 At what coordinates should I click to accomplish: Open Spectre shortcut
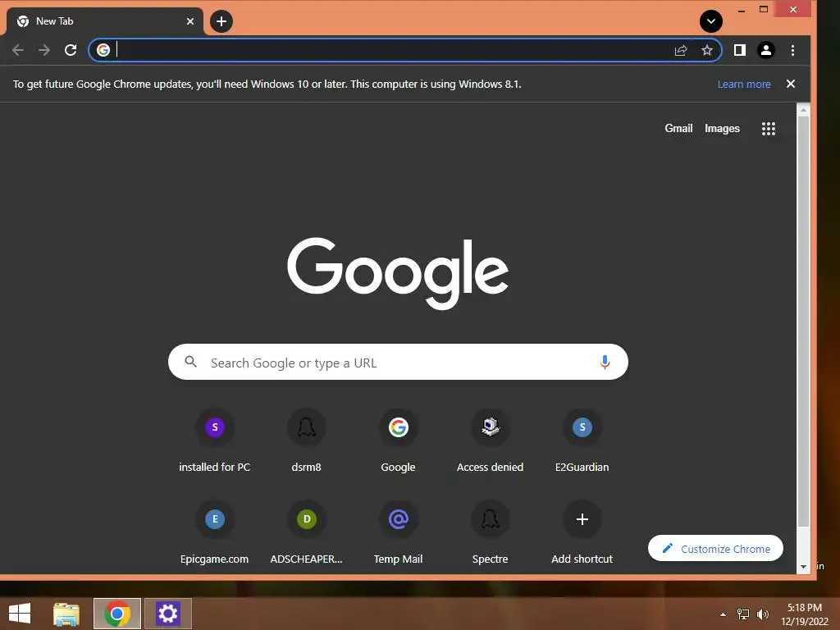click(491, 532)
